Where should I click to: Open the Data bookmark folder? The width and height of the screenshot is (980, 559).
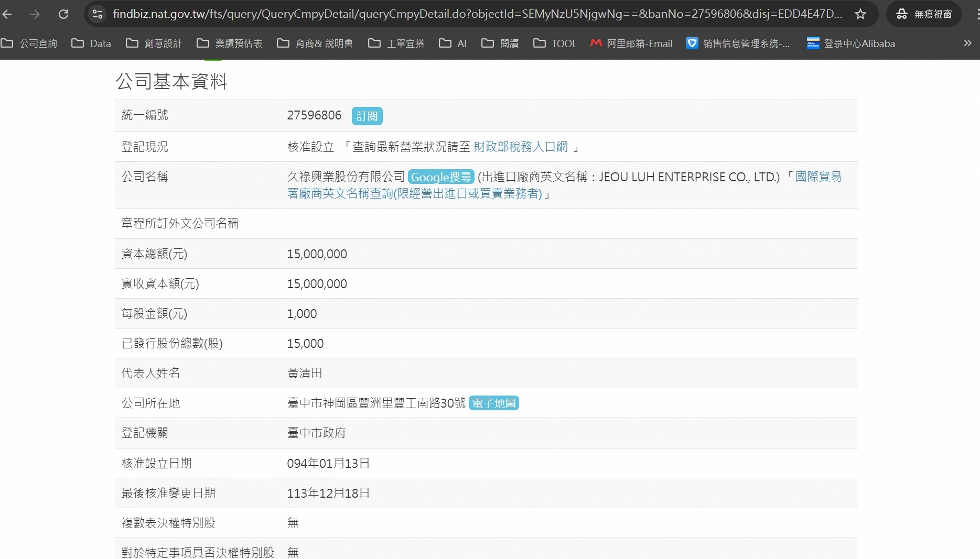91,43
